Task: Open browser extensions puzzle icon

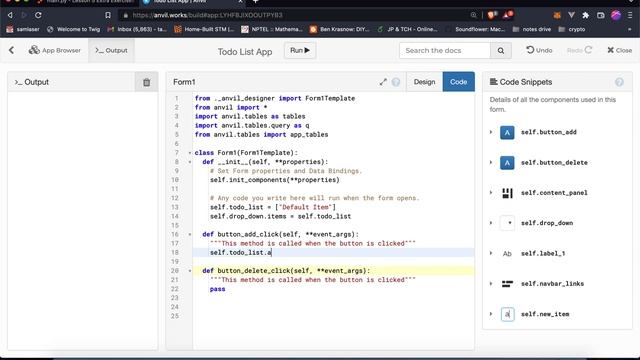Action: pyautogui.click(x=586, y=15)
